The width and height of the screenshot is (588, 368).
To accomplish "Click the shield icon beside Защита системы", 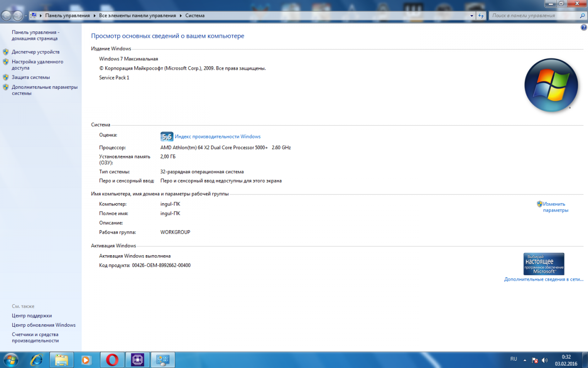I will pos(6,77).
